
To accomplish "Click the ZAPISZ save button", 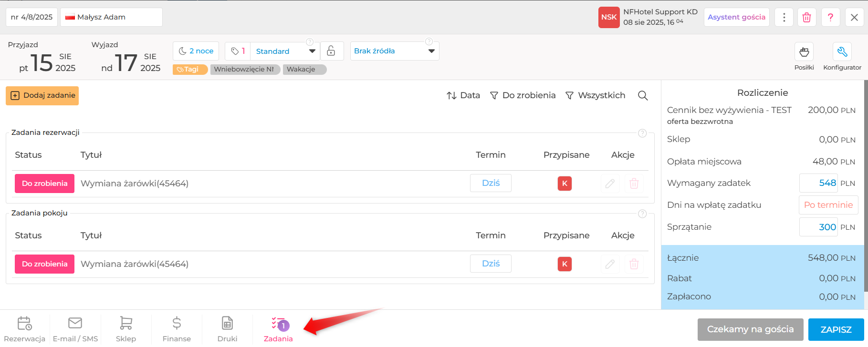I will pos(836,329).
